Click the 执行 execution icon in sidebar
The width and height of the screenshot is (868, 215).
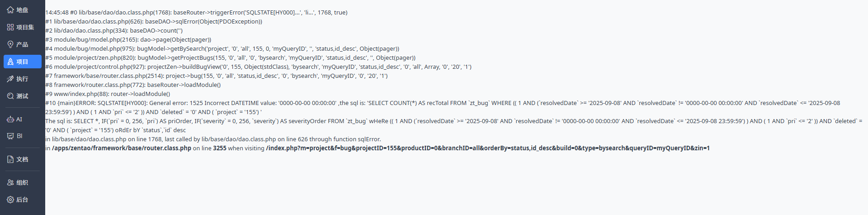click(x=10, y=79)
